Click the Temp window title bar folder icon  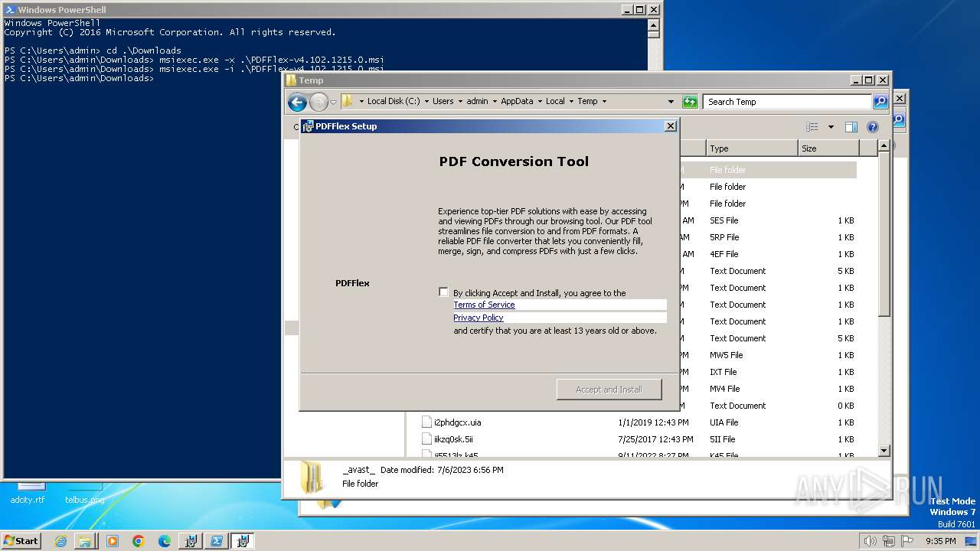[x=291, y=80]
